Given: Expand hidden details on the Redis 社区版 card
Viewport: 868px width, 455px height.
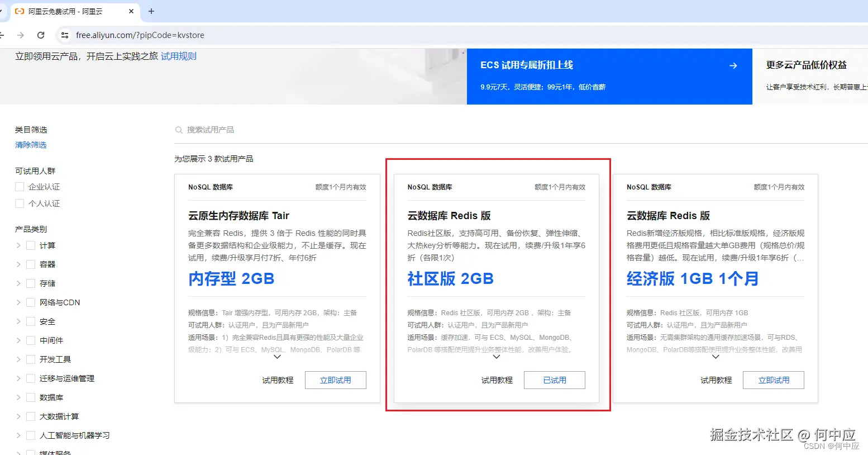Looking at the screenshot, I should click(495, 357).
